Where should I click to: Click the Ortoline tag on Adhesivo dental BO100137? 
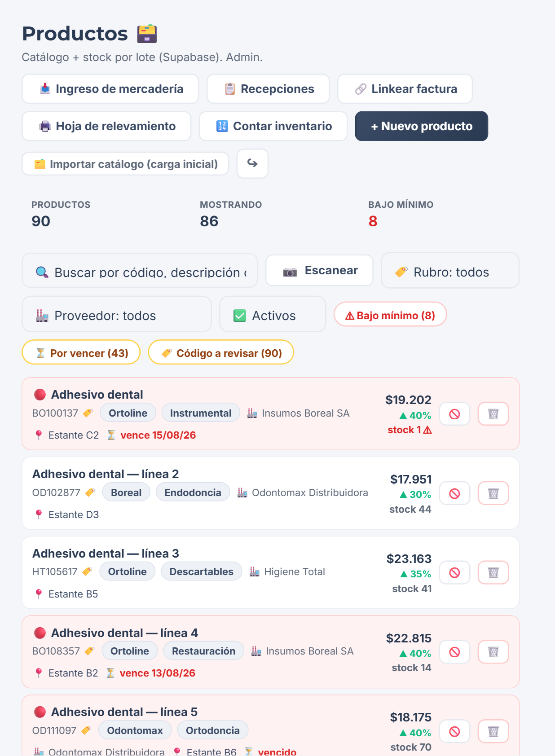(128, 413)
